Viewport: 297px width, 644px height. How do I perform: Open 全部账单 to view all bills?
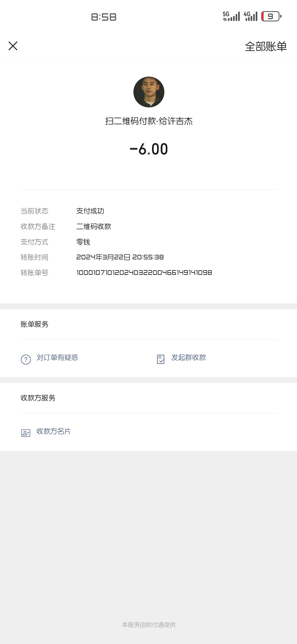point(266,46)
